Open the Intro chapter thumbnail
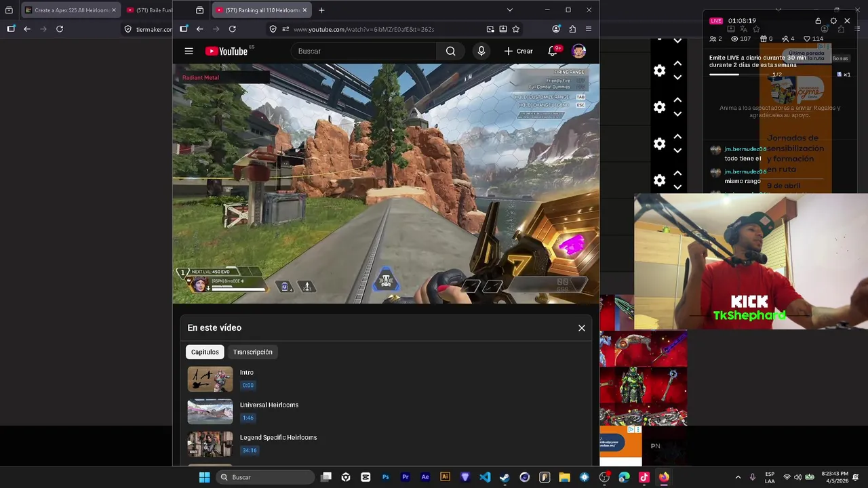The width and height of the screenshot is (868, 488). coord(210,380)
